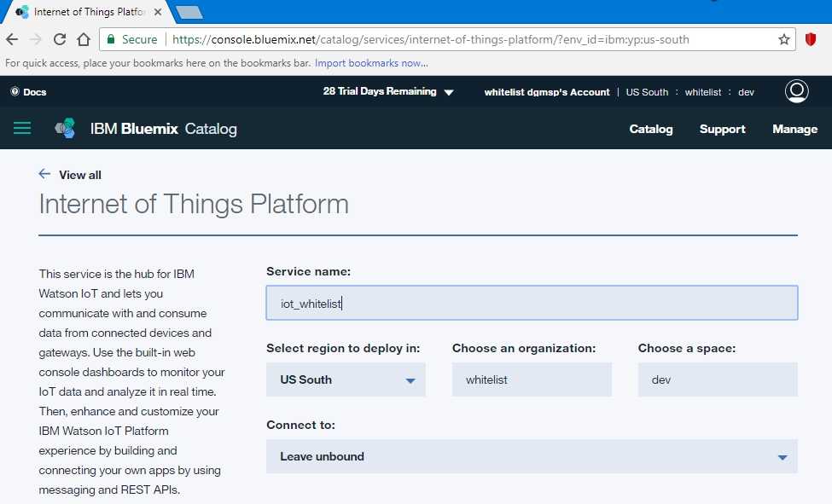Open the Docs help link
This screenshot has width=832, height=504.
tap(29, 92)
